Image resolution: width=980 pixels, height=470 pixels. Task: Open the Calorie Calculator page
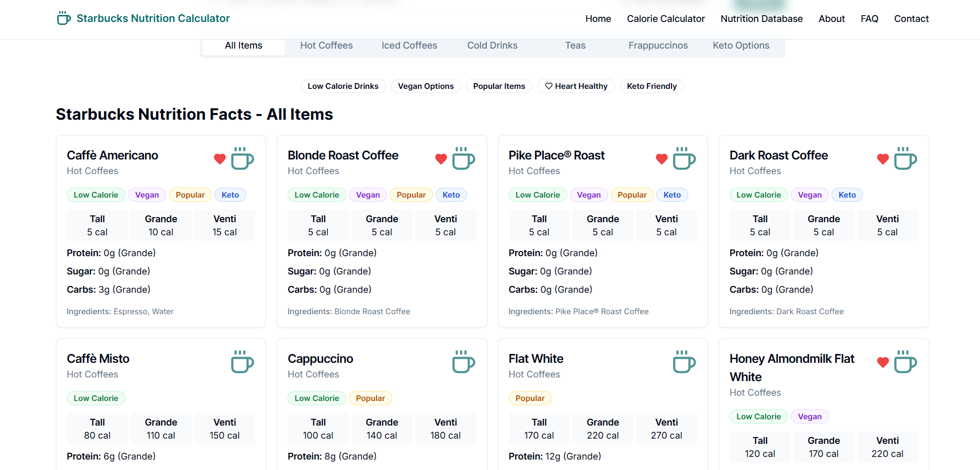click(666, 19)
